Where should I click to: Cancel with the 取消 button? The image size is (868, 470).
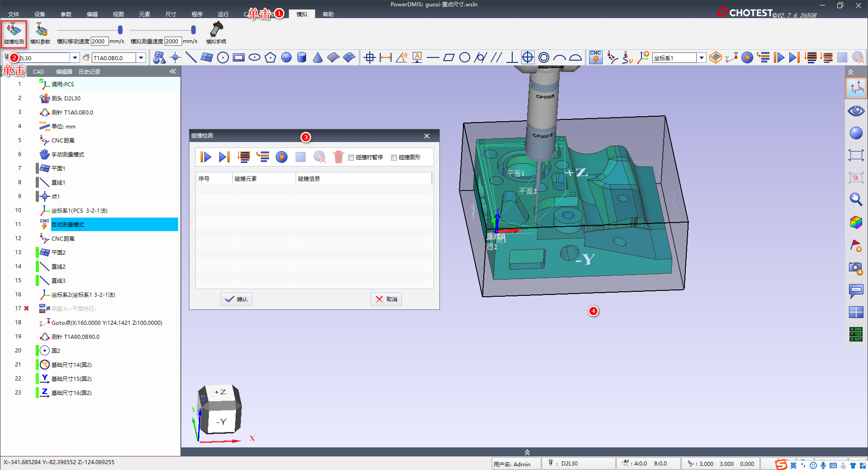pos(386,299)
